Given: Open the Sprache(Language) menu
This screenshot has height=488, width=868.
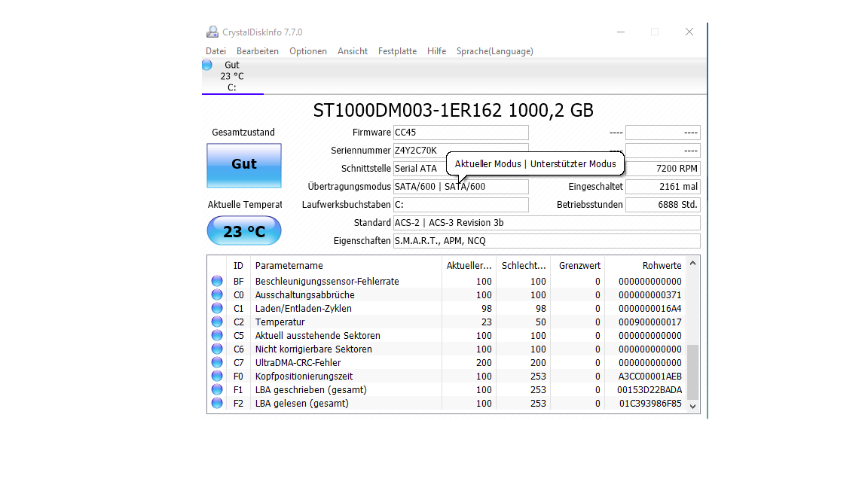Looking at the screenshot, I should 495,51.
